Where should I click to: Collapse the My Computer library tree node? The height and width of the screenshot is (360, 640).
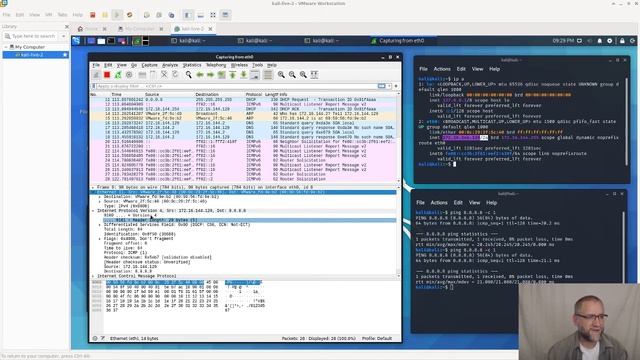point(6,47)
